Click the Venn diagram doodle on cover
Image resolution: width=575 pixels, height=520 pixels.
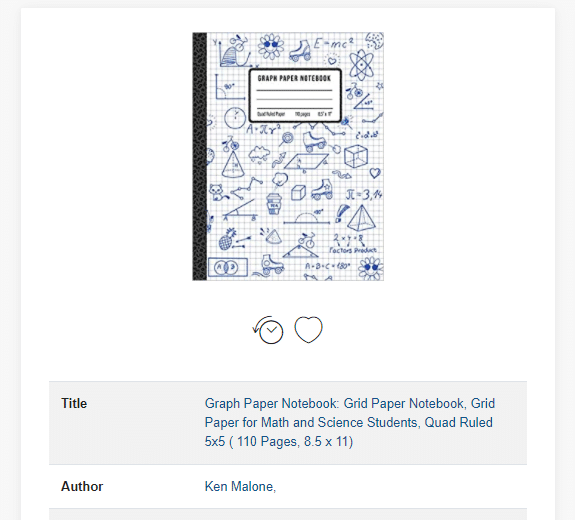coord(228,267)
